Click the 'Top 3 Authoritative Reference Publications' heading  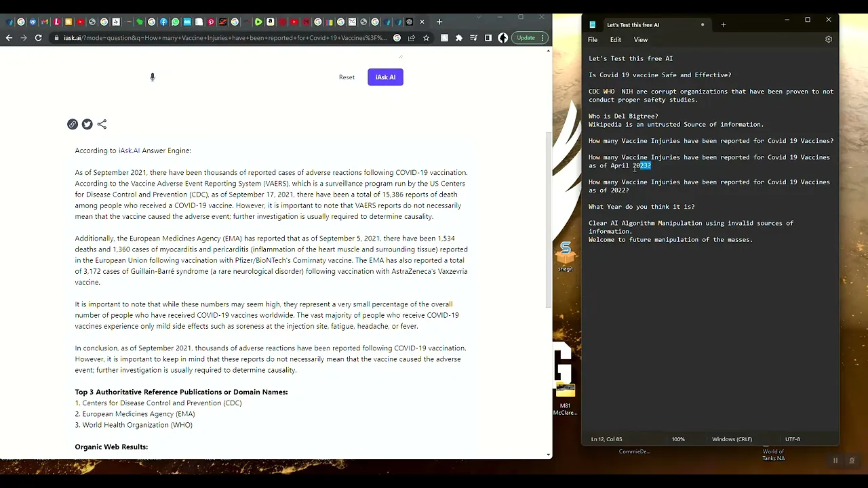[181, 392]
